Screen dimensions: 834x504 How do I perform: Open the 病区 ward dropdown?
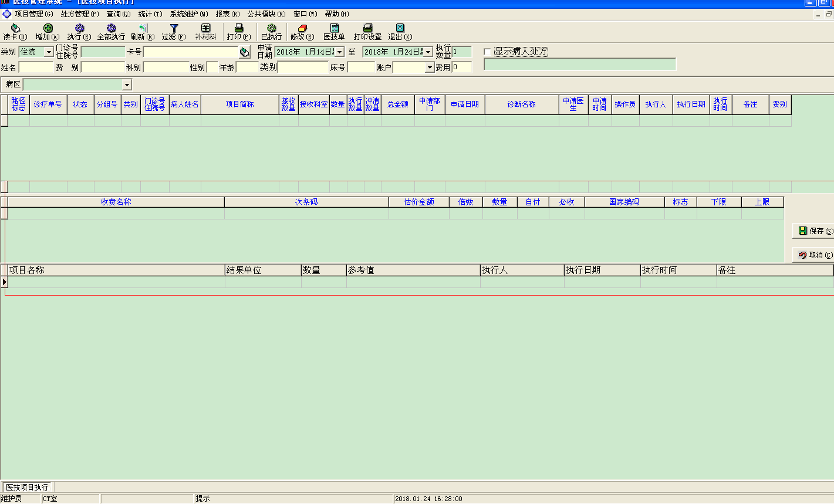127,85
